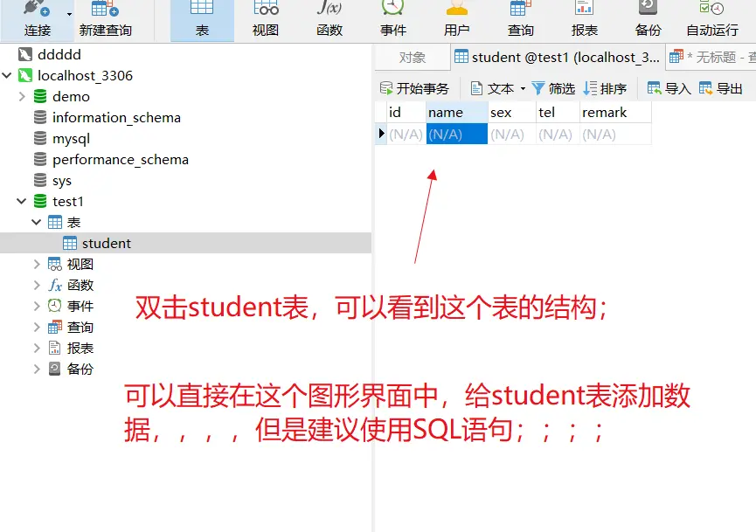Select the information_schema database
This screenshot has width=756, height=532.
click(x=116, y=118)
